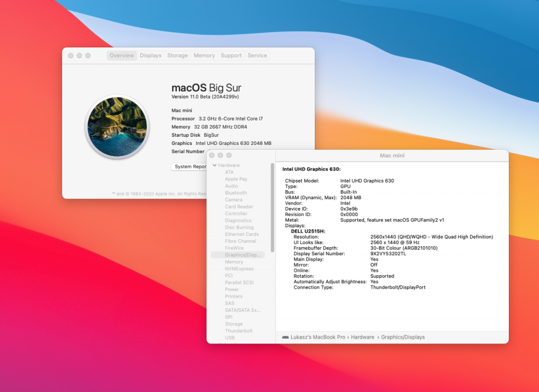Select Audio in the sidebar

tap(231, 186)
